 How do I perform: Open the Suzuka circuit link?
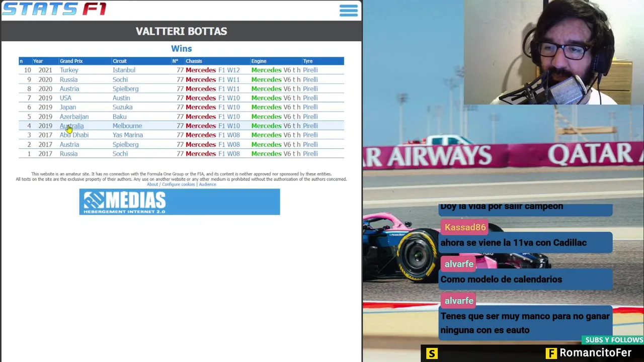click(x=122, y=107)
